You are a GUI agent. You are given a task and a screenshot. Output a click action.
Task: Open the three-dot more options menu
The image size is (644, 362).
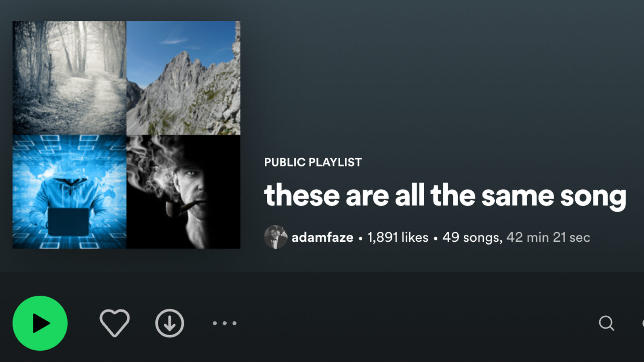(x=225, y=323)
